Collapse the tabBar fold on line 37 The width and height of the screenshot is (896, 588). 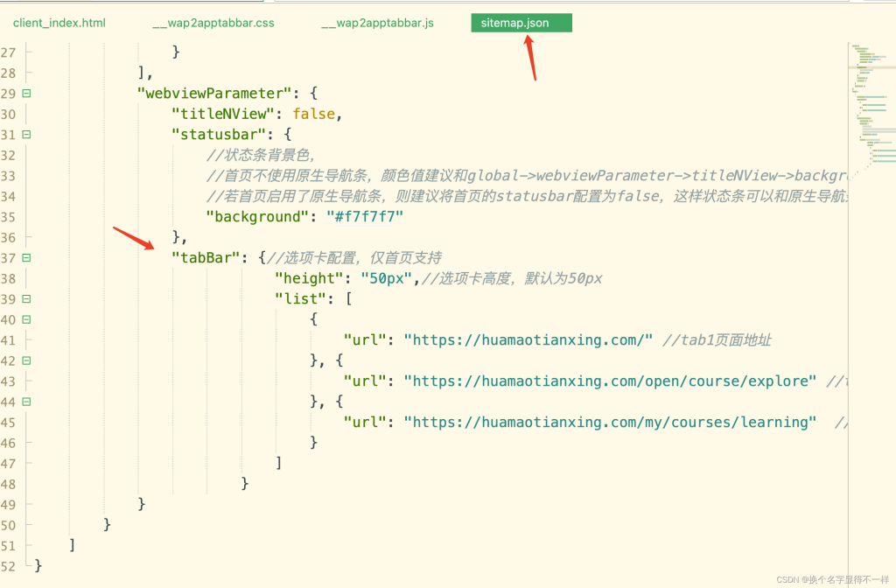click(26, 257)
